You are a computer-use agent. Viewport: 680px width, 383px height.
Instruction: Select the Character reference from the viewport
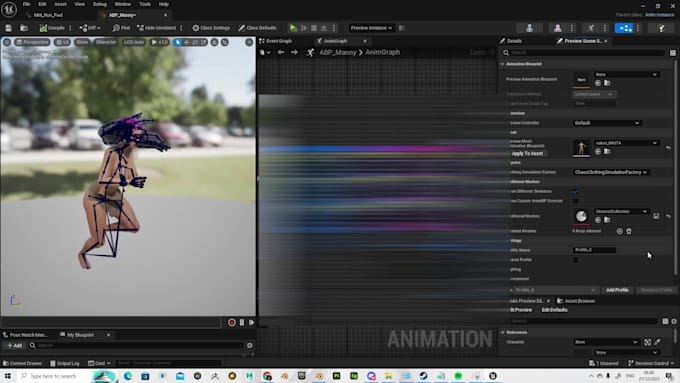pos(647,342)
